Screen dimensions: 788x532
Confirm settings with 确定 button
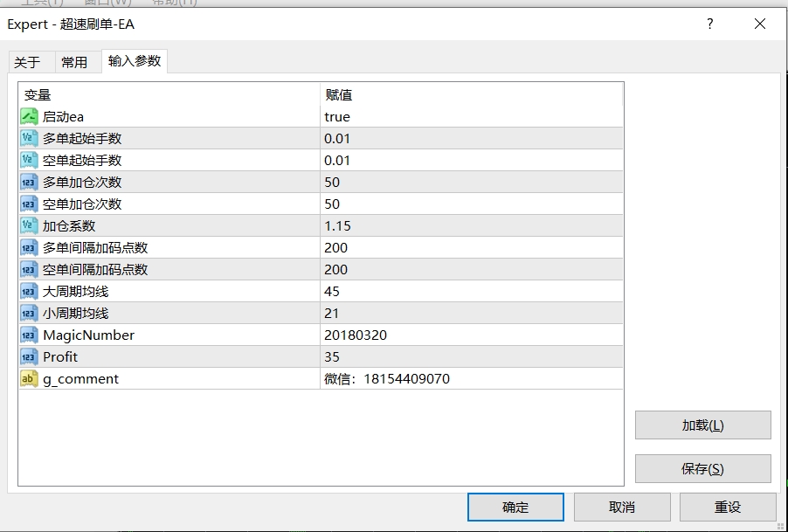coord(515,508)
